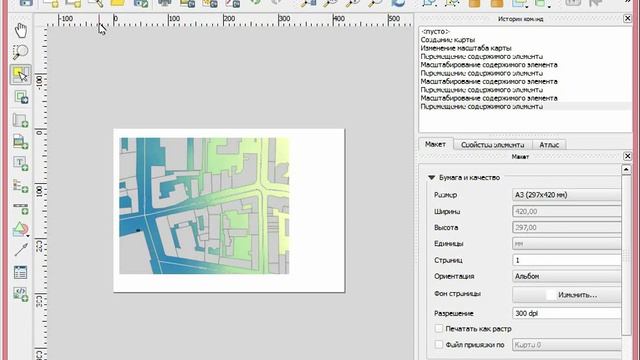Screen dimensions: 640x360
Task: Open the Единицы units dropdown
Action: click(567, 244)
